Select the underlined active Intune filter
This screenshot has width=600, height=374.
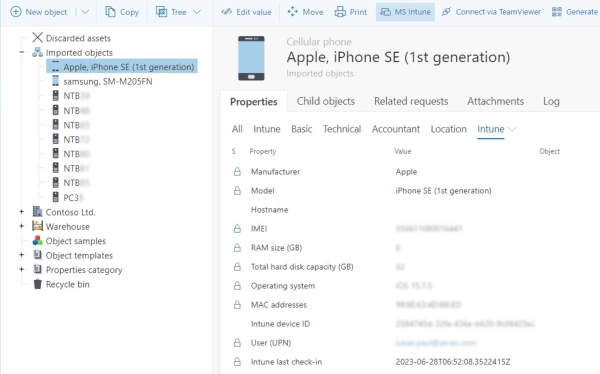click(x=491, y=129)
